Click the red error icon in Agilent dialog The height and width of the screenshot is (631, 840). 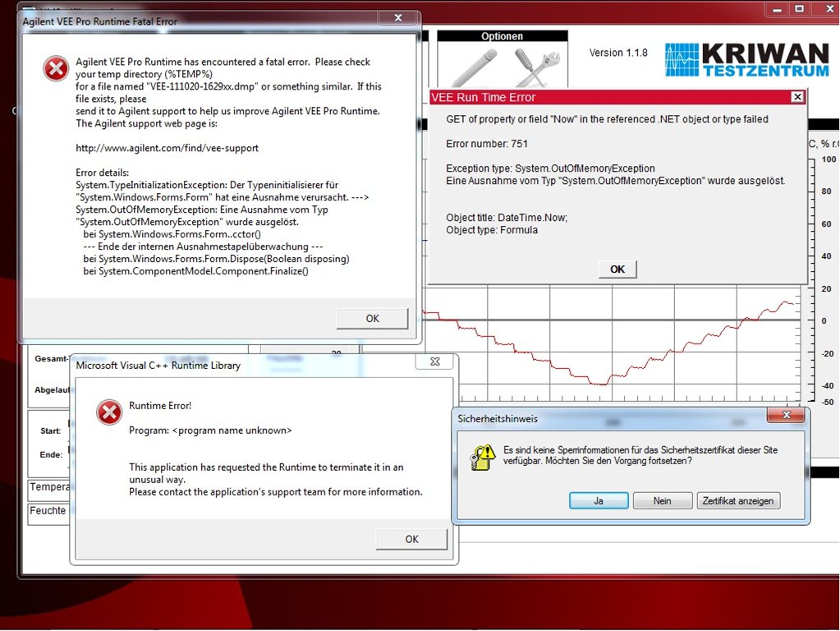coord(56,70)
